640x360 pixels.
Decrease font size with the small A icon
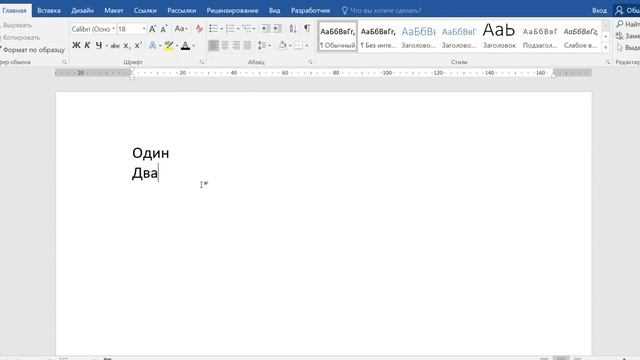point(164,29)
